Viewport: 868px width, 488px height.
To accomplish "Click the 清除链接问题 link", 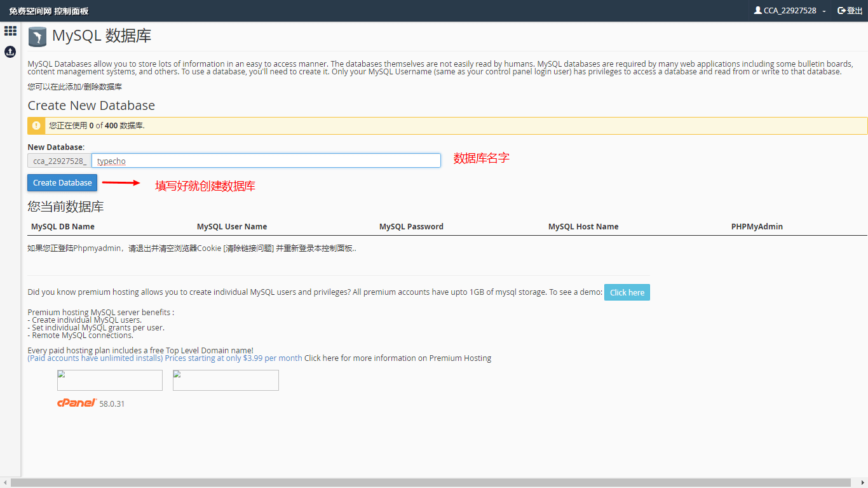I will tap(248, 248).
